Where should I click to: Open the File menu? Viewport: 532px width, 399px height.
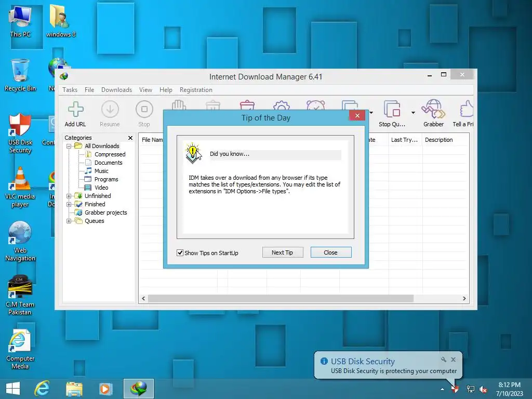point(89,90)
